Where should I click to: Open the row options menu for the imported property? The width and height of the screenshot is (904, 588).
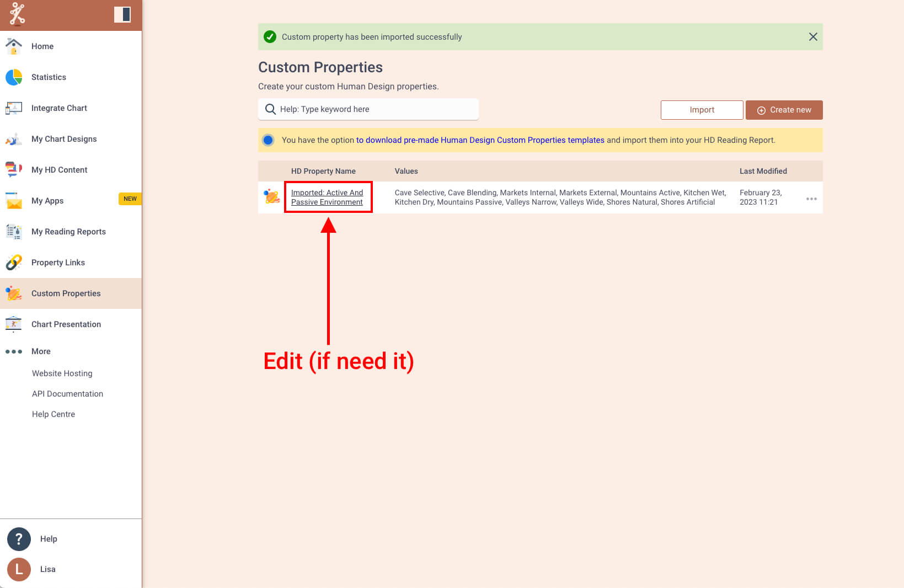(x=811, y=199)
